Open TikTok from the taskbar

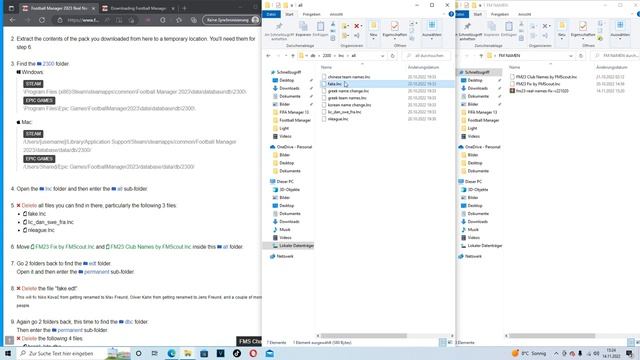[237, 353]
